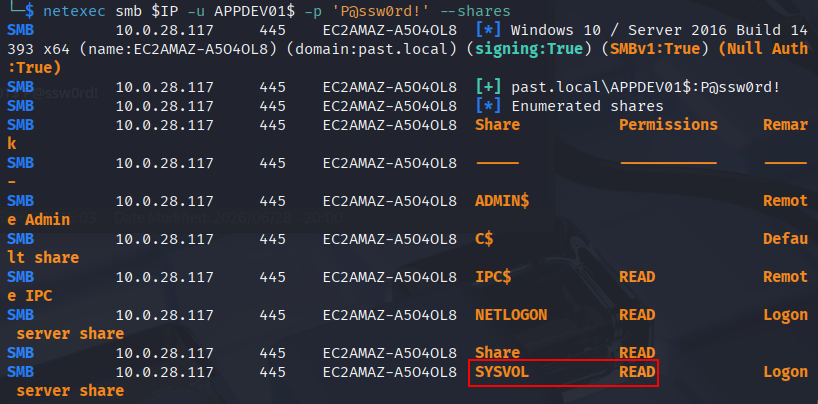Click the signing:True text
The width and height of the screenshot is (818, 404).
point(530,49)
